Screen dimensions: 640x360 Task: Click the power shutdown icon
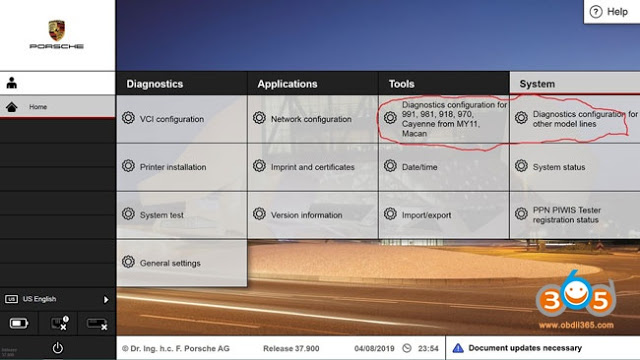(58, 348)
